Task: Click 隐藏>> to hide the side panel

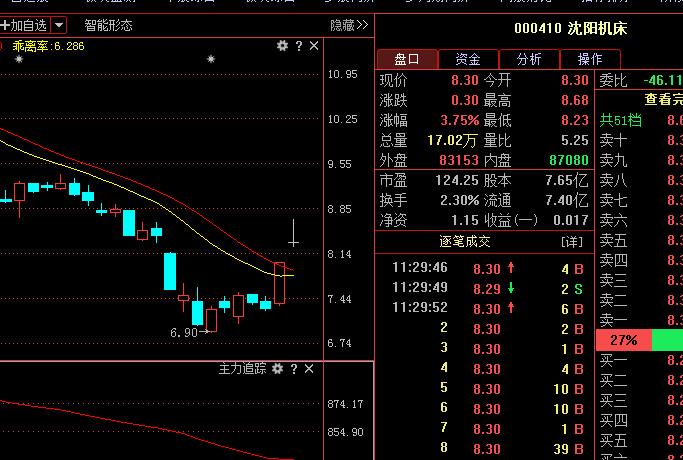Action: tap(349, 25)
